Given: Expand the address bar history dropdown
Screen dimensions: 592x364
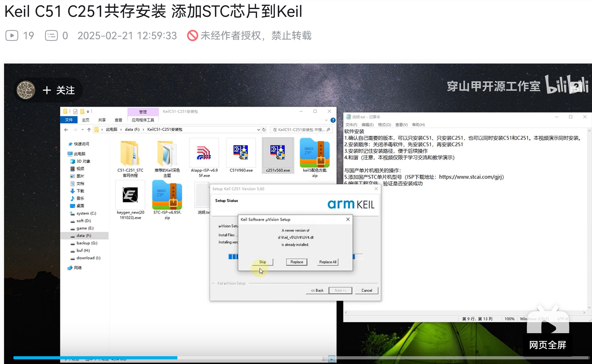Looking at the screenshot, I should tap(258, 130).
